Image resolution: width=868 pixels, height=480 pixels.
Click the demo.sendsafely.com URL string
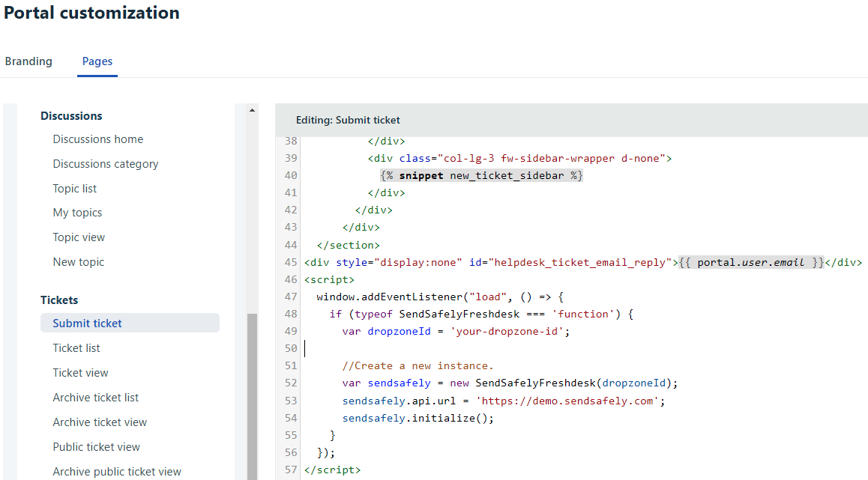tap(567, 401)
